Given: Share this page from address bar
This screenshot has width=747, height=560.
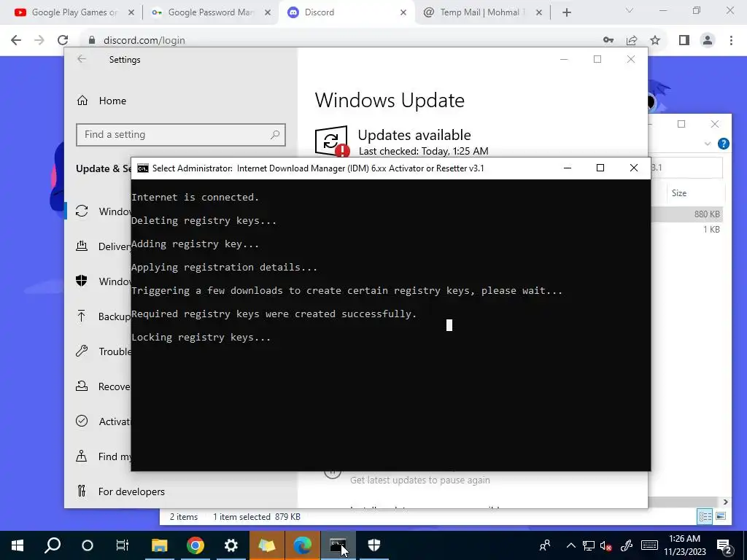Looking at the screenshot, I should (x=632, y=40).
